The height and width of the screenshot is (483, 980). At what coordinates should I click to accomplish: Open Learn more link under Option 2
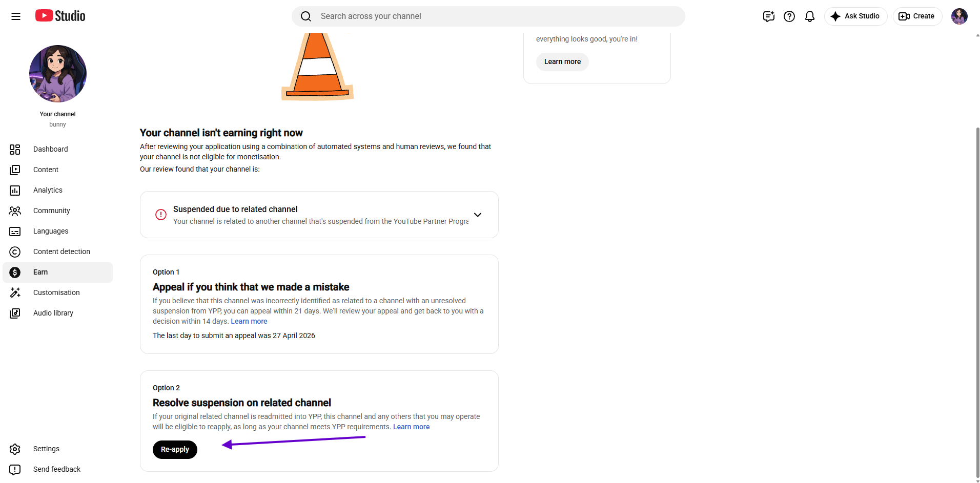(411, 427)
